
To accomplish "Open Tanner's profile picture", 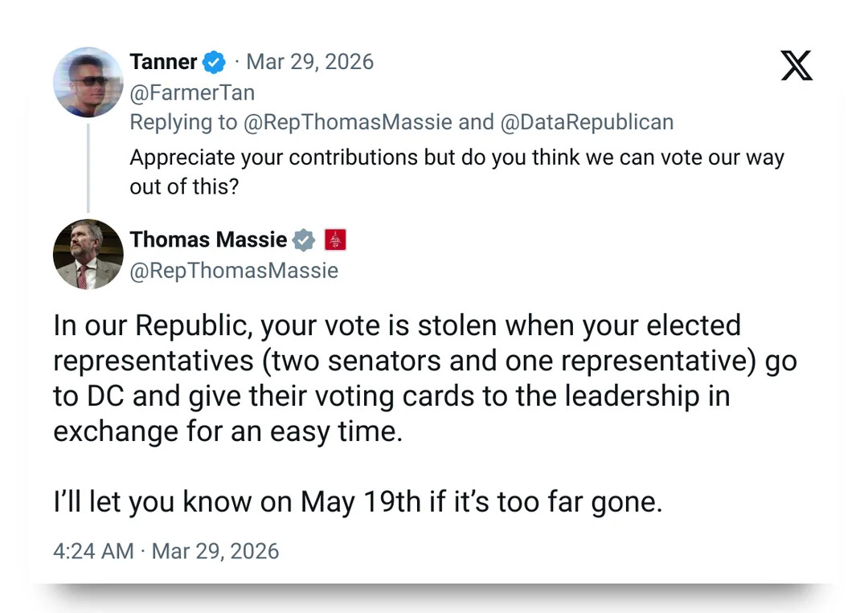I will (88, 82).
